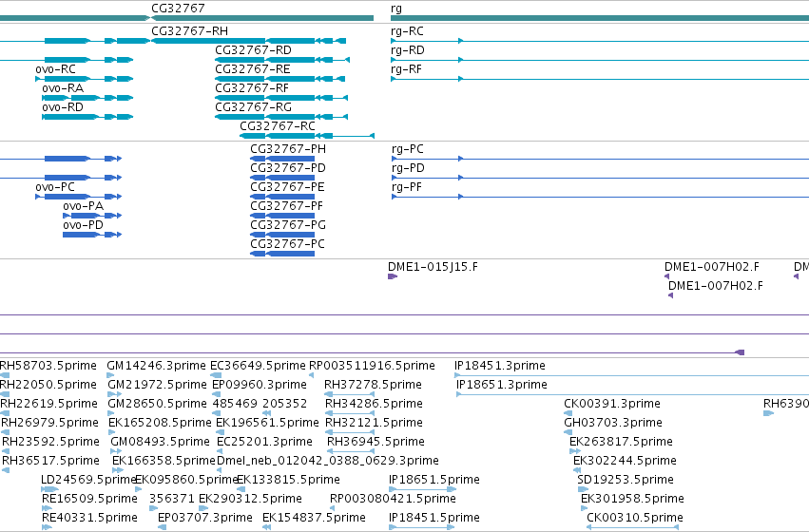Click the RH34286.5prime EST label
The width and height of the screenshot is (809, 532).
pyautogui.click(x=374, y=404)
